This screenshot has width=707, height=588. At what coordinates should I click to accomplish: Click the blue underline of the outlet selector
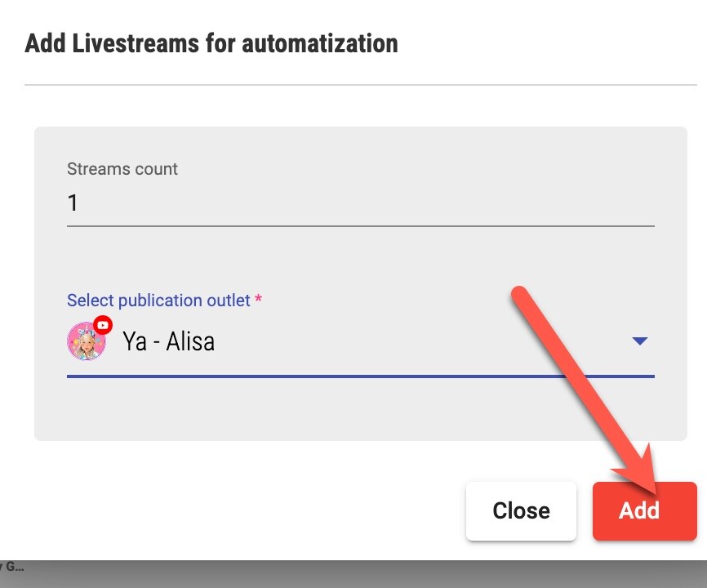[359, 376]
